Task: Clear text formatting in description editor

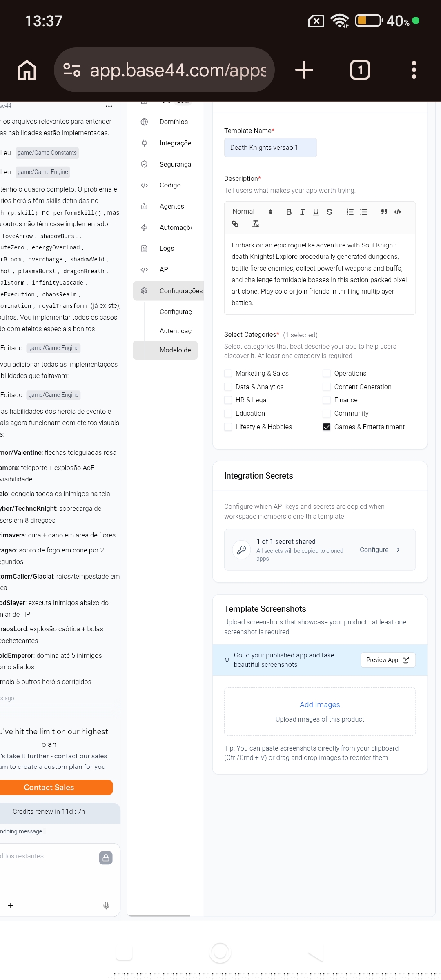Action: coord(256,224)
